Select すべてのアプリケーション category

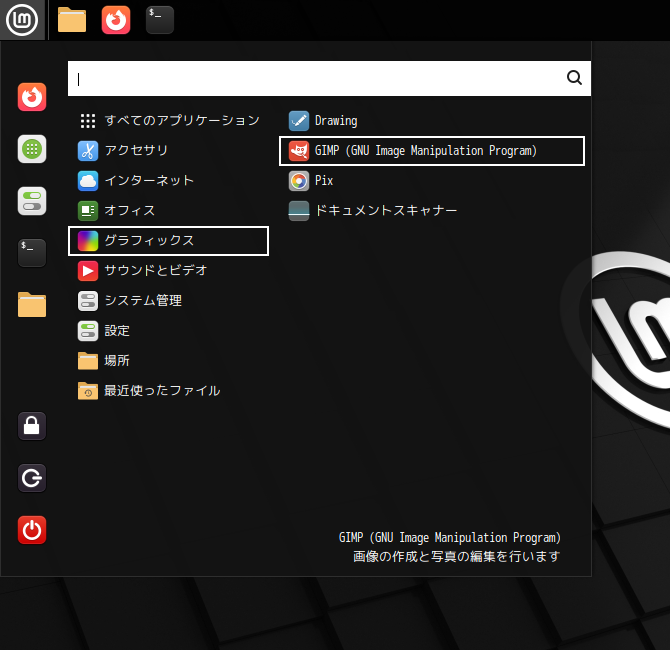click(168, 121)
